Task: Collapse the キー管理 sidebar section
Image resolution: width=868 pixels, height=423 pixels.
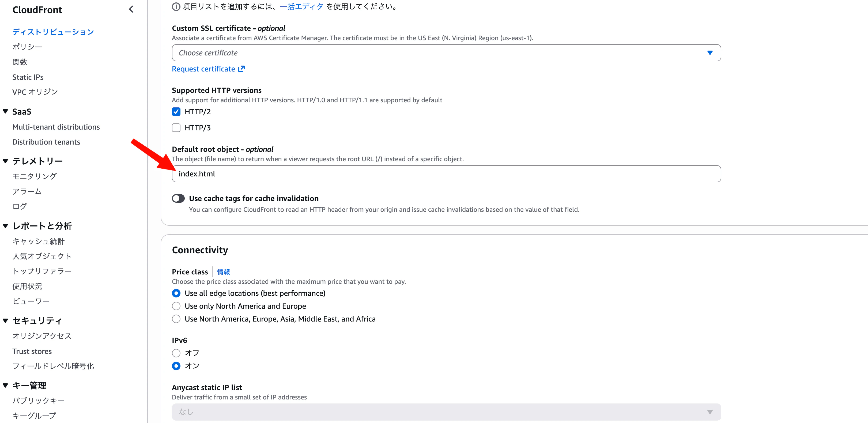Action: 5,385
